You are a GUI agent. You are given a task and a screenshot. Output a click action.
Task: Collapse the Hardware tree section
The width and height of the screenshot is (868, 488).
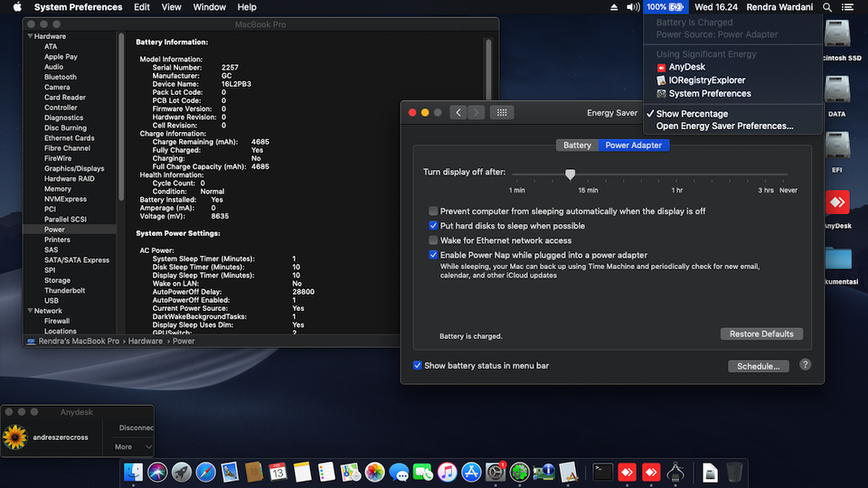[30, 36]
